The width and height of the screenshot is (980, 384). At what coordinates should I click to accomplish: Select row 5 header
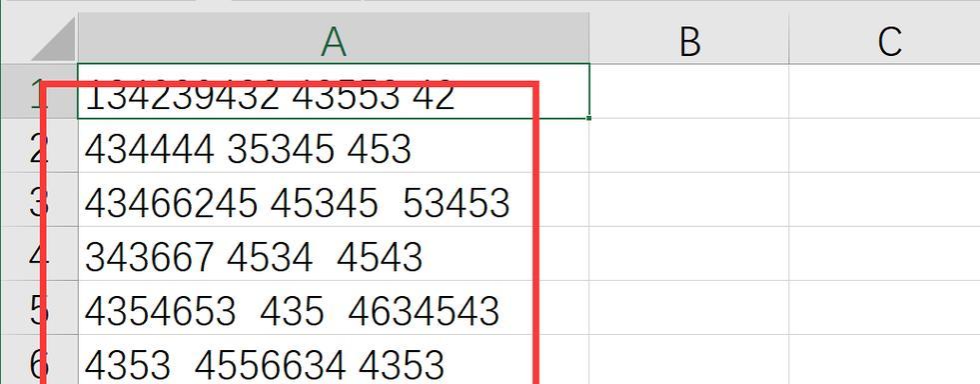pyautogui.click(x=39, y=307)
